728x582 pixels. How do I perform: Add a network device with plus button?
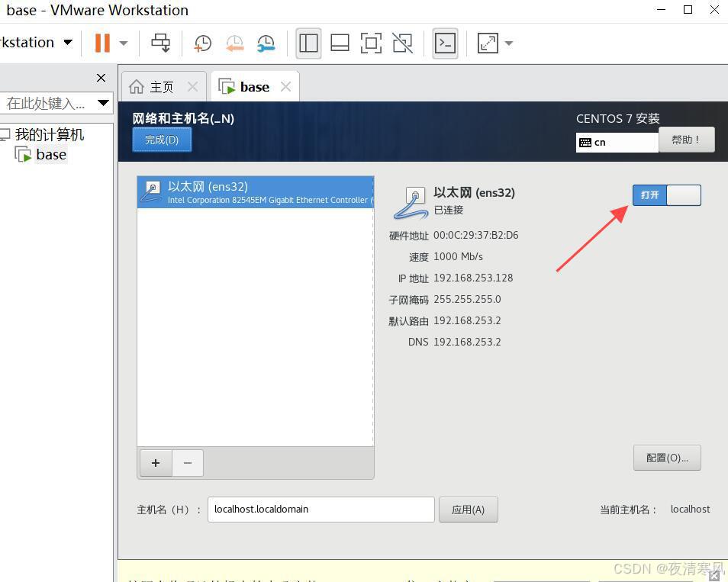pyautogui.click(x=156, y=463)
